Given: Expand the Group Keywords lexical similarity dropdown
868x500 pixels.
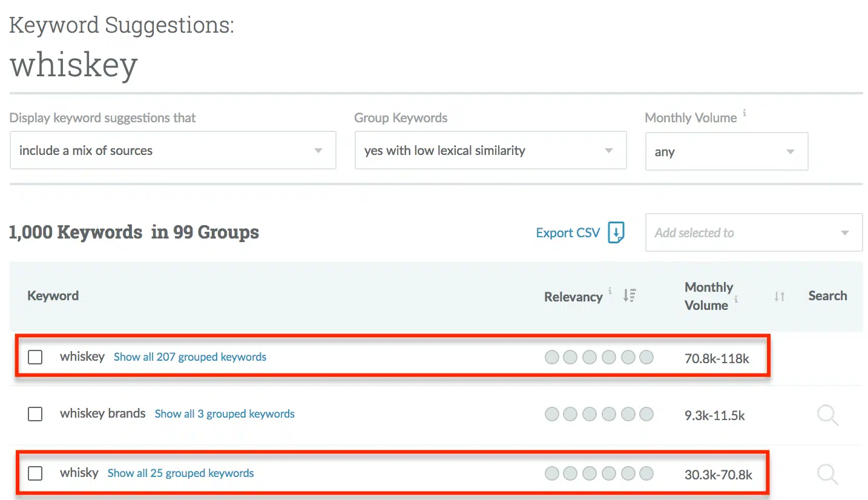Looking at the screenshot, I should (490, 151).
